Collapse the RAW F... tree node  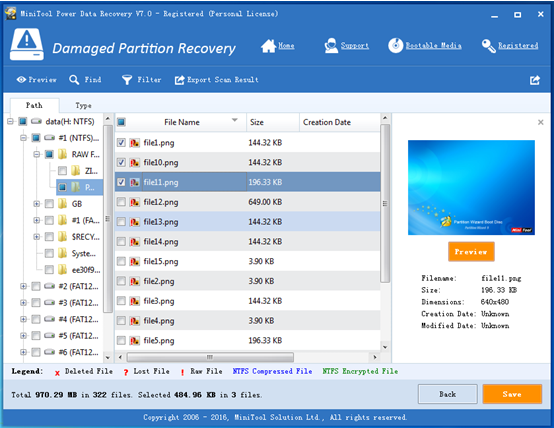(36, 154)
